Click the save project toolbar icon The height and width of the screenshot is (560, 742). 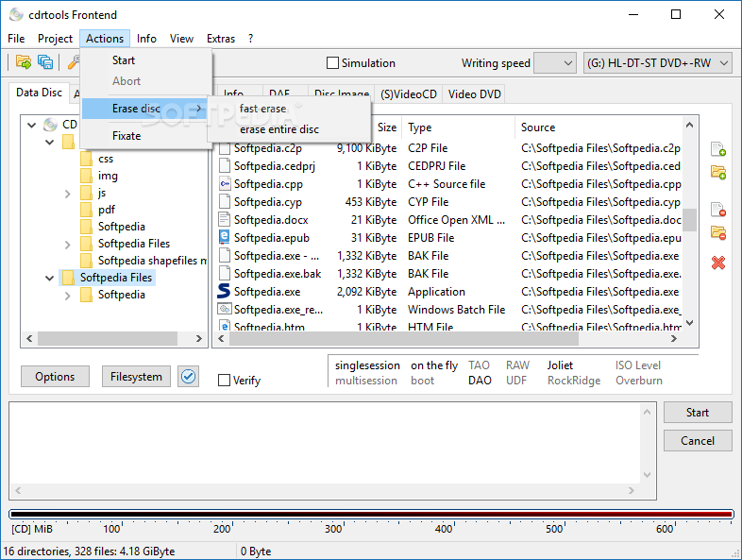(45, 62)
